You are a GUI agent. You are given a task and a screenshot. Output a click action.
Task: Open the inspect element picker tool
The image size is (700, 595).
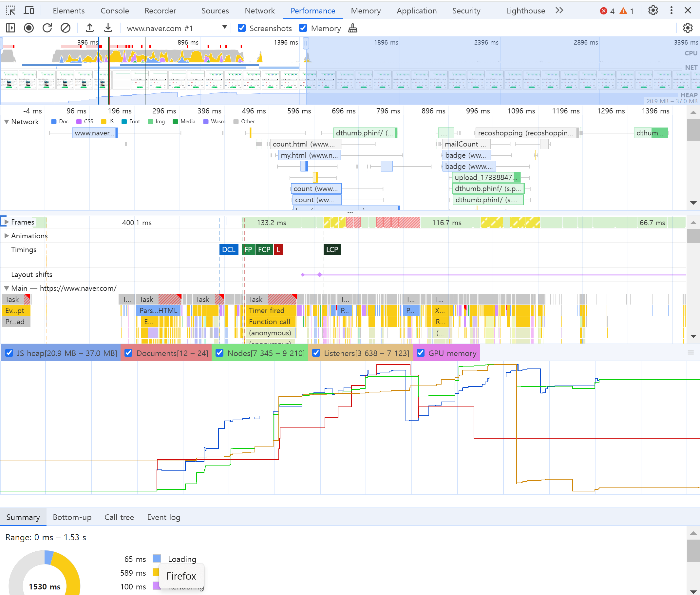(x=10, y=10)
